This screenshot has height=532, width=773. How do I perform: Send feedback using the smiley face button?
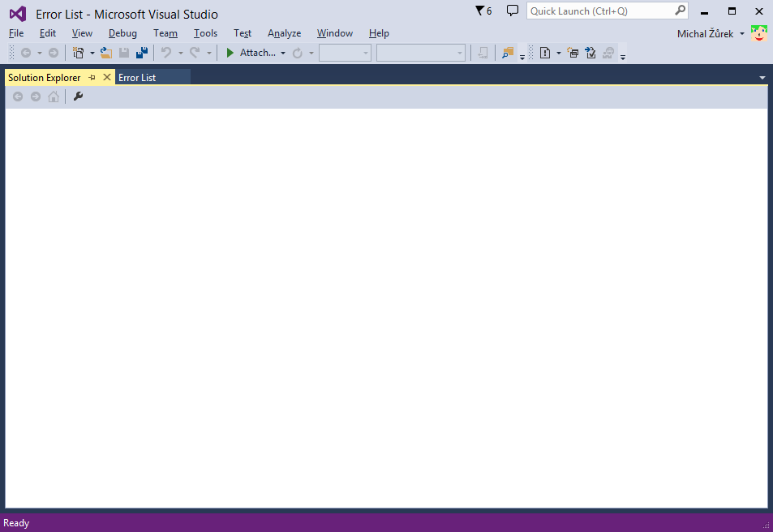click(x=758, y=33)
